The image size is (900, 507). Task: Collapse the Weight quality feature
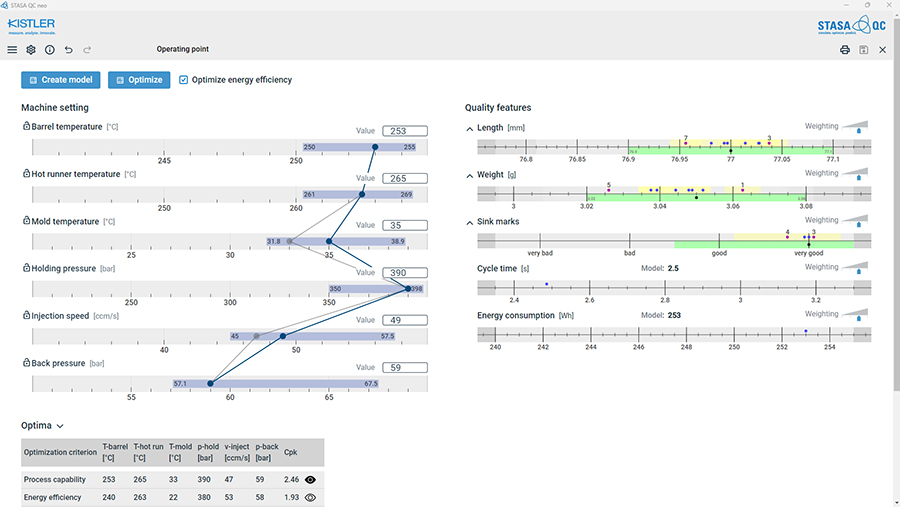(470, 175)
